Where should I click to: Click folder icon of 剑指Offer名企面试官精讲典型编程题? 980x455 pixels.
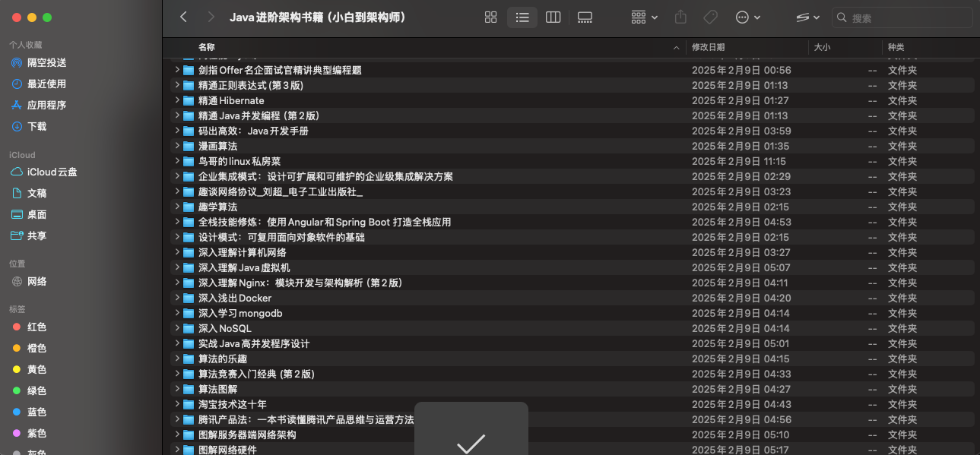coord(189,70)
